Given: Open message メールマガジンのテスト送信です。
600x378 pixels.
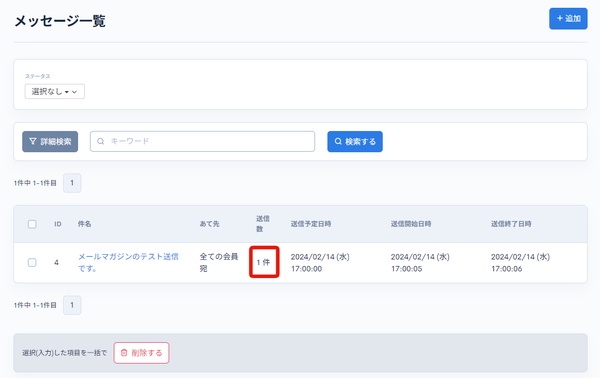Looking at the screenshot, I should coord(128,262).
